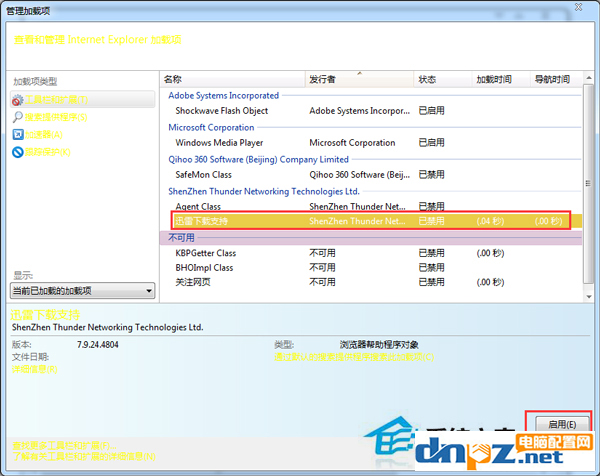
Task: Select the BHOImpl Class add-on
Action: point(204,268)
